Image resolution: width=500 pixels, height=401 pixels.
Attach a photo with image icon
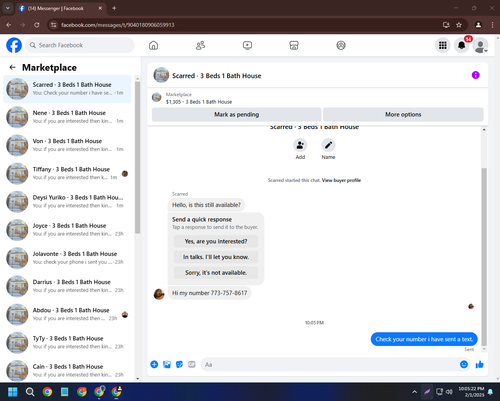pos(167,364)
